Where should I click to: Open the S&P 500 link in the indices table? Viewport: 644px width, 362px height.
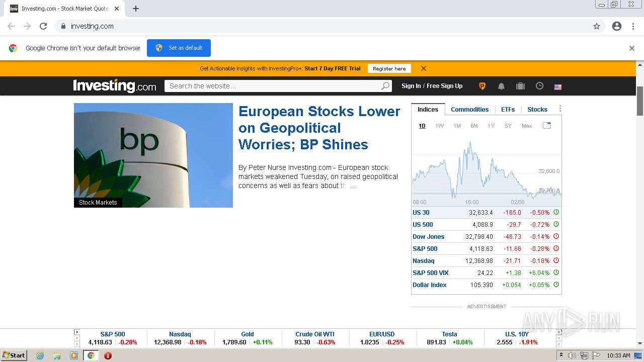click(x=425, y=249)
